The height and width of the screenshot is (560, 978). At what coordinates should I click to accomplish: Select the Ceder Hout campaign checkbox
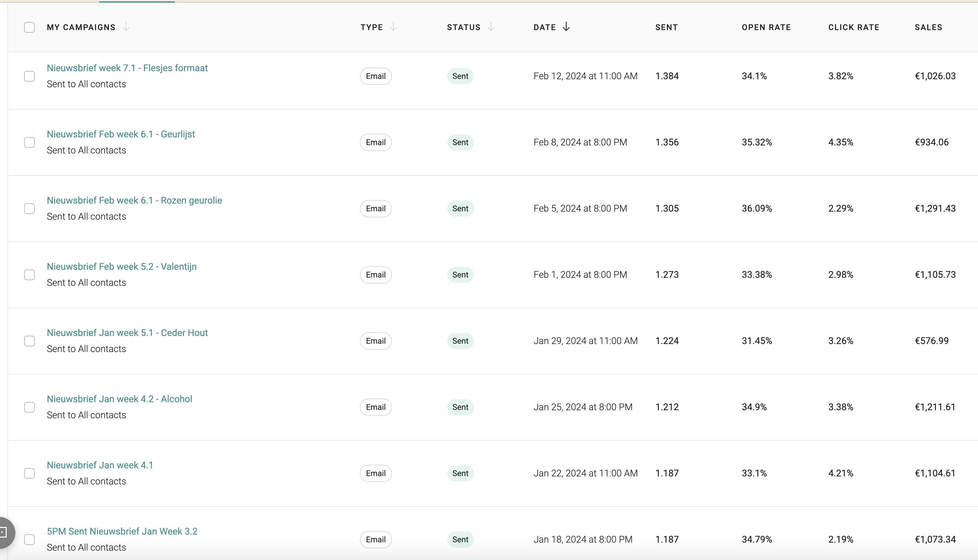pyautogui.click(x=30, y=341)
